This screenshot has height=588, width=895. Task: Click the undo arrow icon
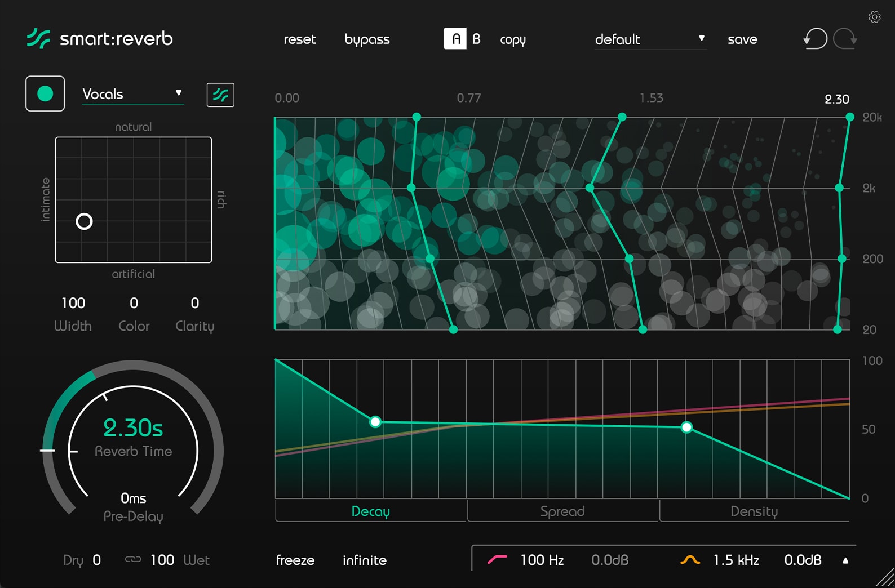coord(815,39)
